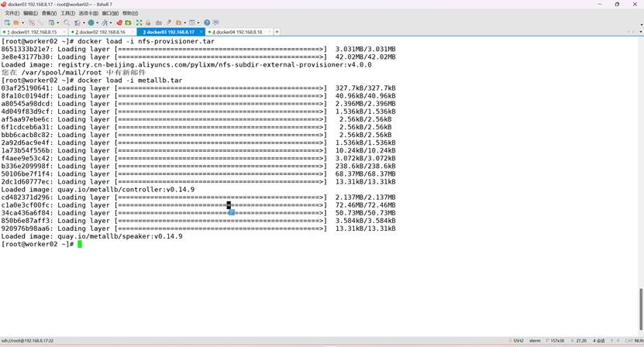Expand dropdown arrow beside the second folder icon

(x=184, y=22)
